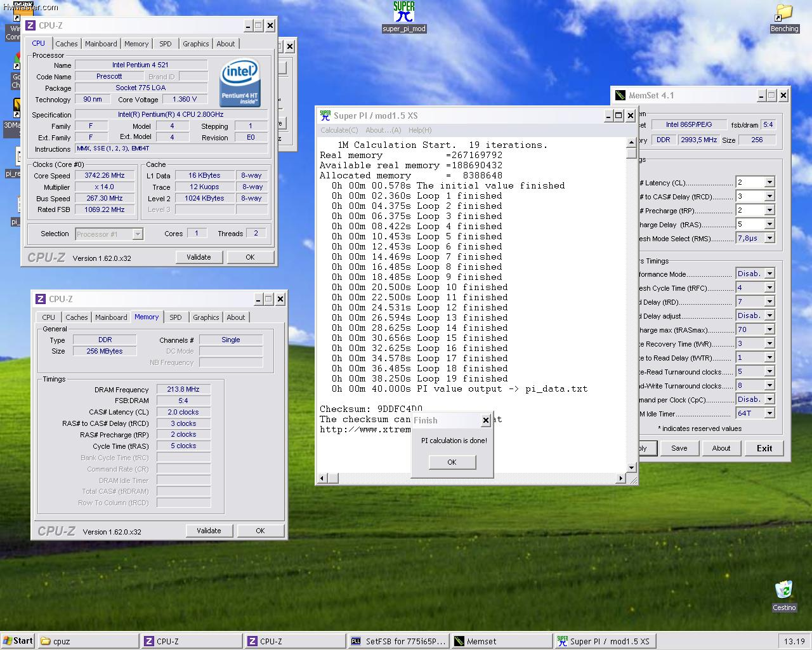
Task: Click Core Speed value 3742.26 MHz
Action: pos(105,176)
